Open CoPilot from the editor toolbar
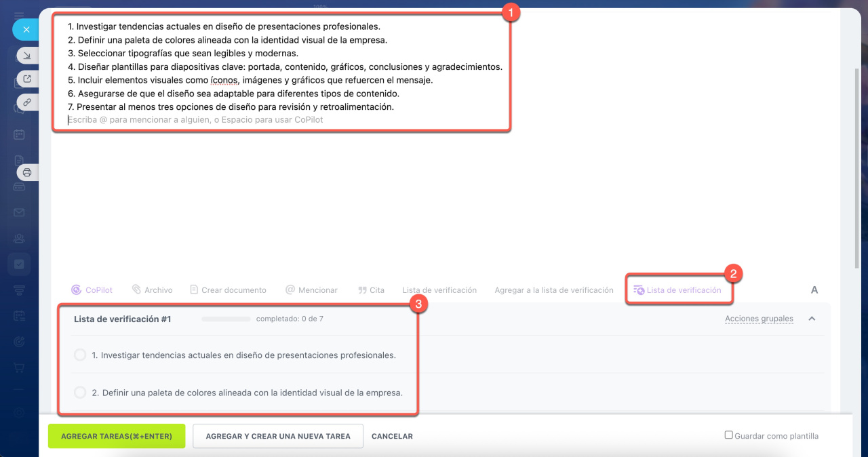Screen dimensions: 868x457 coord(93,290)
